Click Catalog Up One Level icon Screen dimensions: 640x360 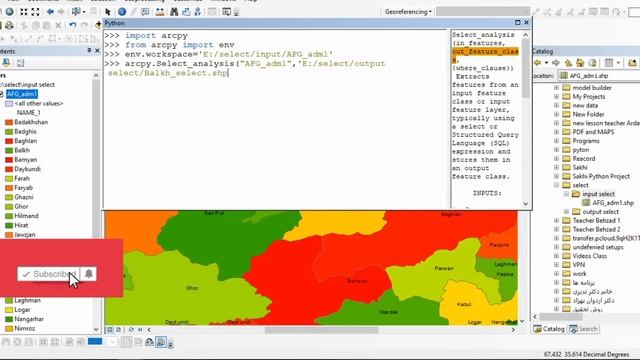coord(568,62)
